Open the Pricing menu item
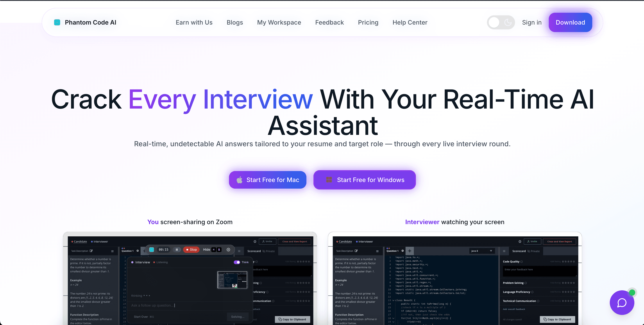Viewport: 644px width, 325px height. pos(368,23)
